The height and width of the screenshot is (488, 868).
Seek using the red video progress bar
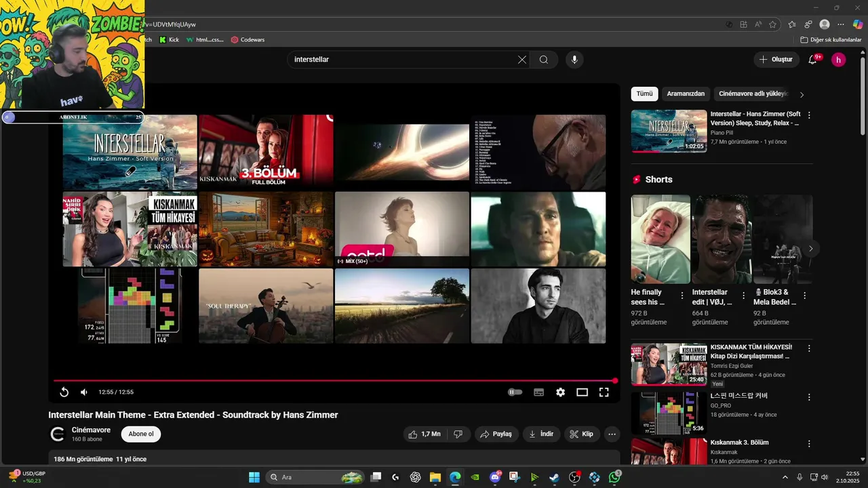336,381
